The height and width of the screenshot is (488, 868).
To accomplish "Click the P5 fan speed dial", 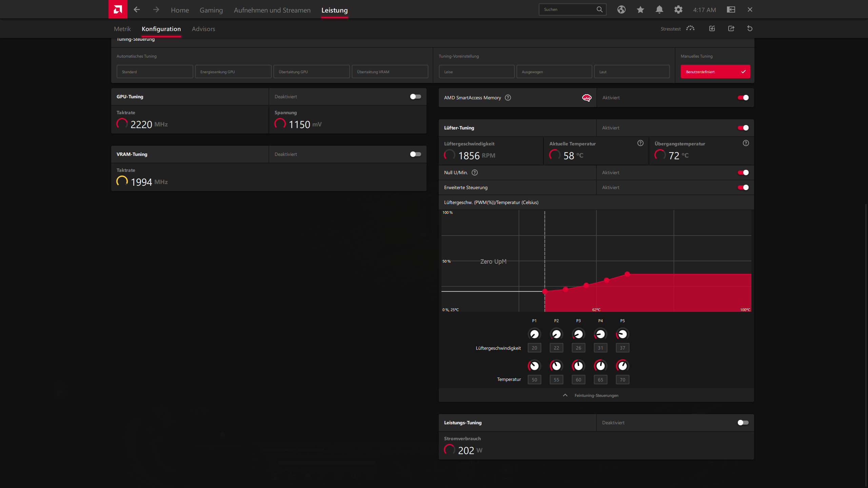I will point(622,334).
